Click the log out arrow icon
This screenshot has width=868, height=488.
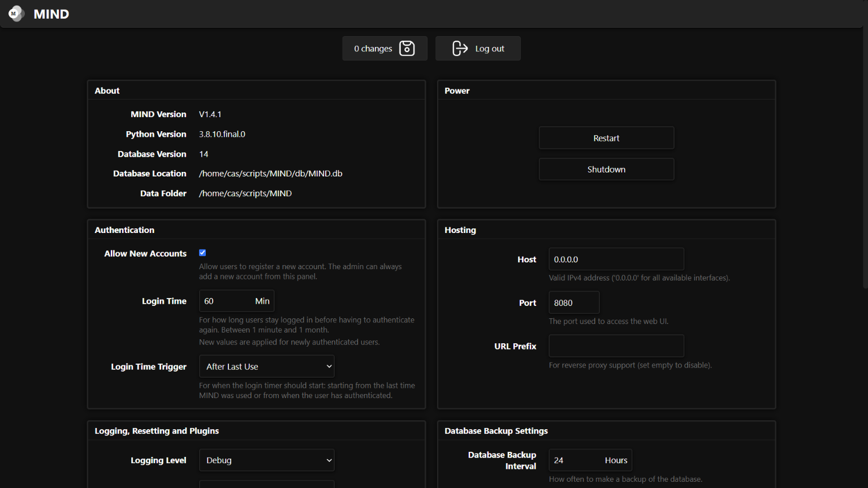(x=460, y=49)
